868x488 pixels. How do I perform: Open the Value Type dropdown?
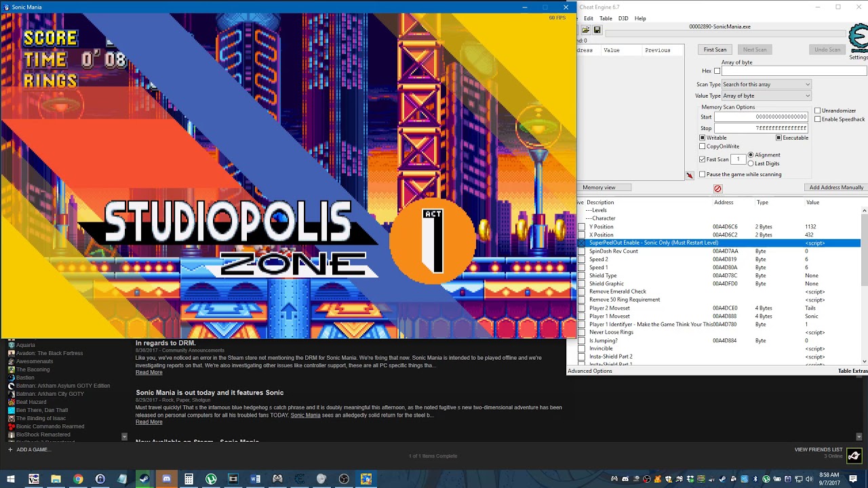click(766, 96)
